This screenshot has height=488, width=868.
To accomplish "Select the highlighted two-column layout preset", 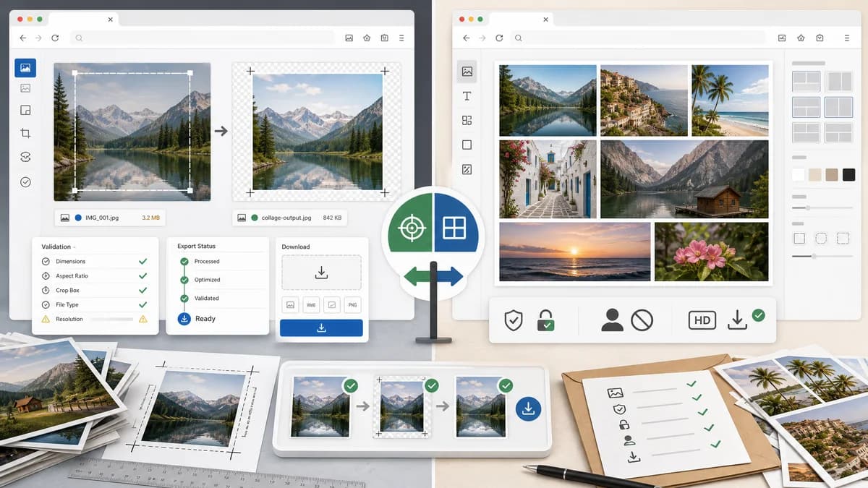I will coord(839,107).
